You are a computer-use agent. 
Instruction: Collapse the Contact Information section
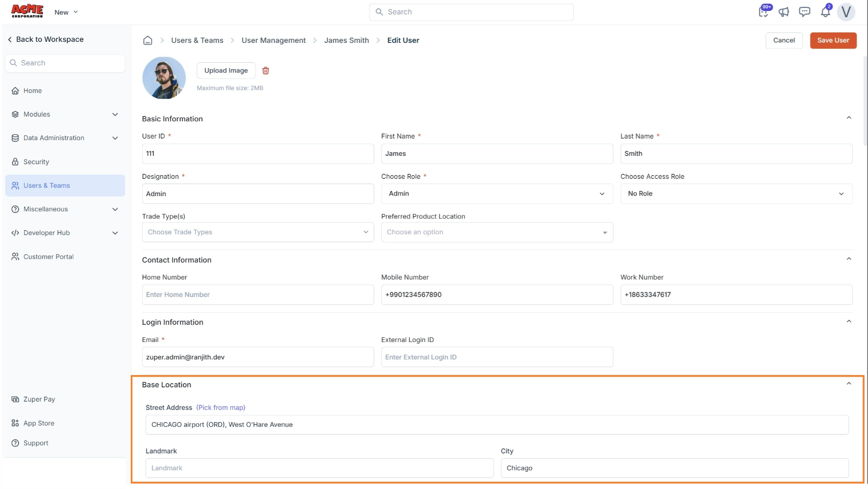[849, 259]
